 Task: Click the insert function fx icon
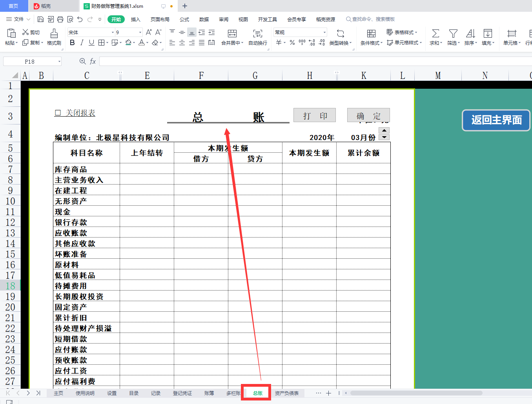pos(93,61)
